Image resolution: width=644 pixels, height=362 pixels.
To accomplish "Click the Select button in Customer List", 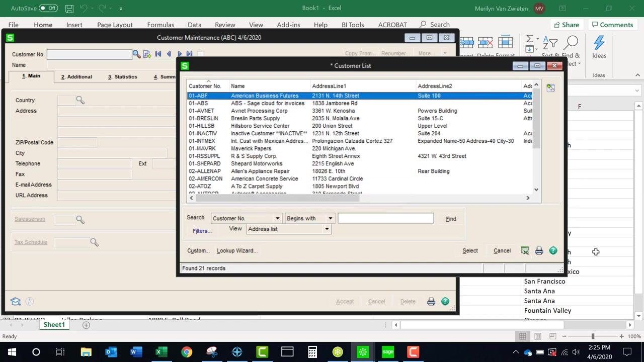I will [470, 250].
